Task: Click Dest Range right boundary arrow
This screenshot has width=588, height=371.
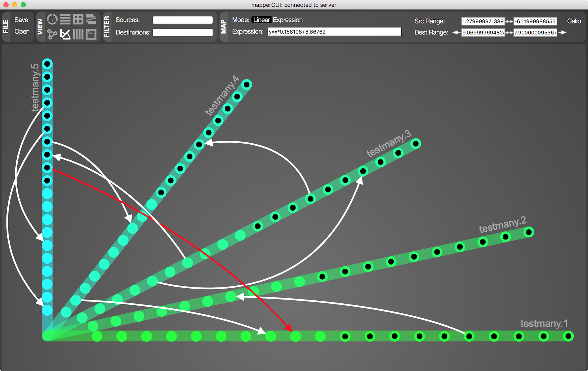Action: 562,32
